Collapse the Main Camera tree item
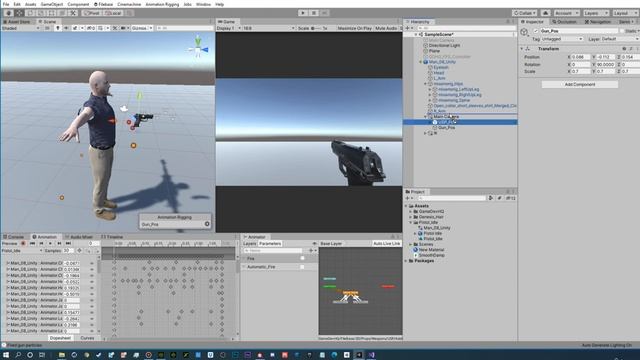 [425, 117]
